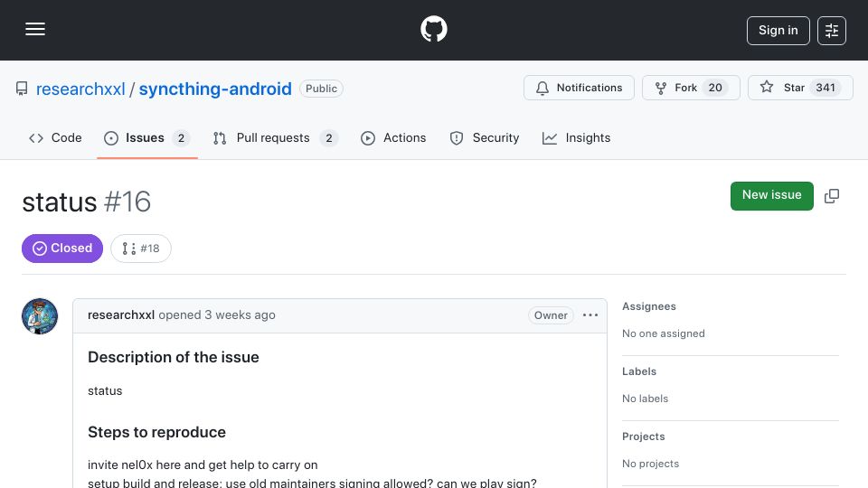Click the 'No labels' text
The height and width of the screenshot is (488, 868).
(x=645, y=399)
